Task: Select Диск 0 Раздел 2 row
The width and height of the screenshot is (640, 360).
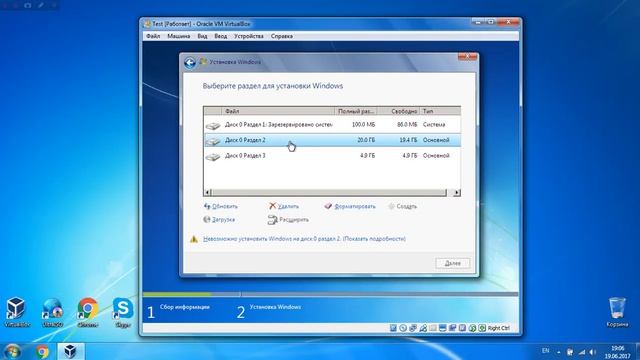Action: pos(332,140)
